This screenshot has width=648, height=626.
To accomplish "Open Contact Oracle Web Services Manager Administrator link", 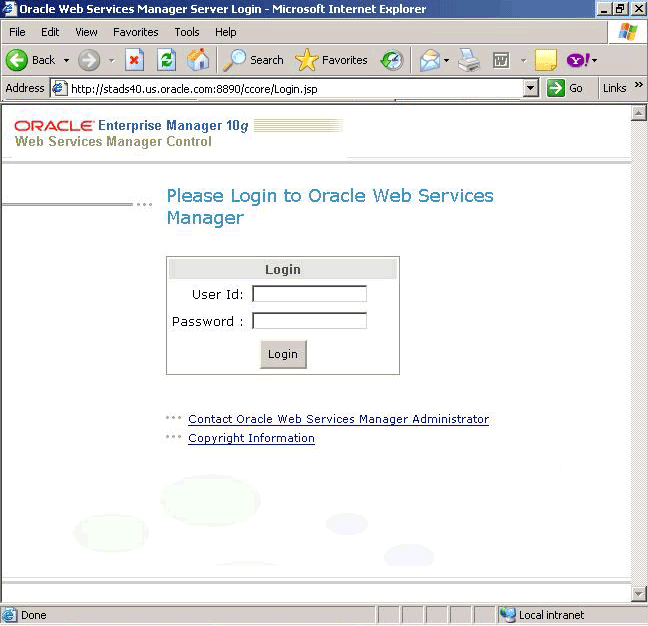I will (338, 419).
